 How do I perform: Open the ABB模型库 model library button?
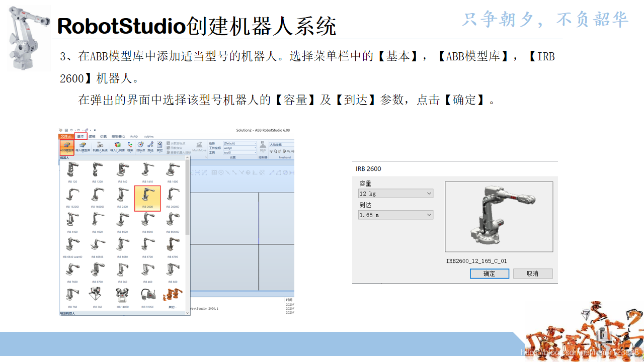coord(67,147)
